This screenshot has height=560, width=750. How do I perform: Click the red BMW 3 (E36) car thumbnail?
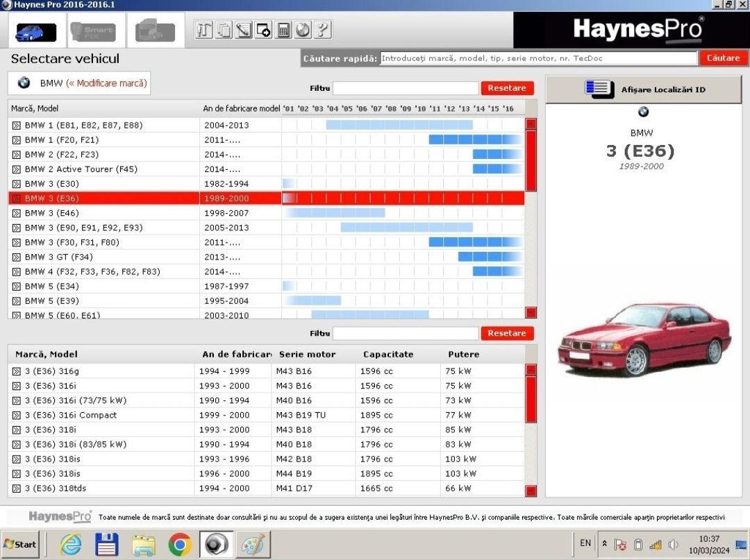644,339
